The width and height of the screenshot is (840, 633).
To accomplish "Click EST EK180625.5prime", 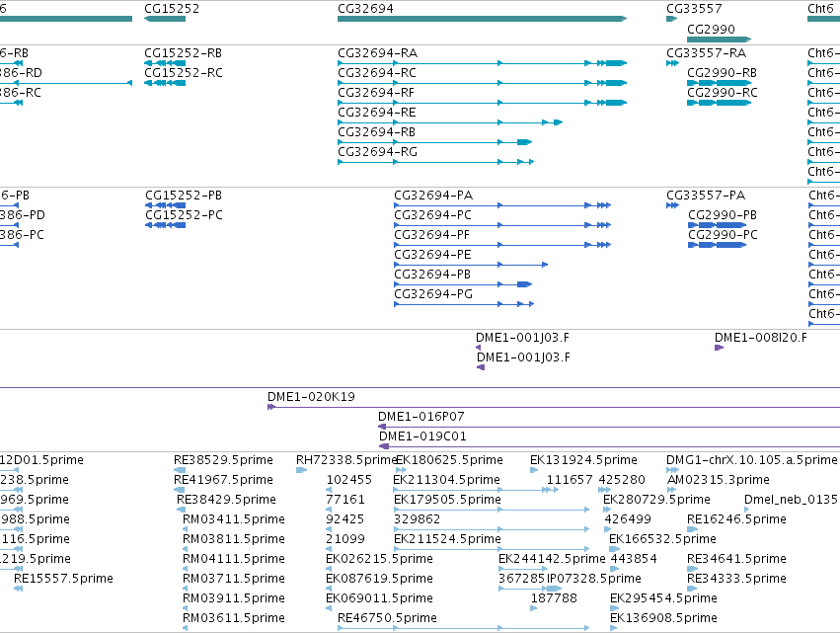I will (449, 460).
